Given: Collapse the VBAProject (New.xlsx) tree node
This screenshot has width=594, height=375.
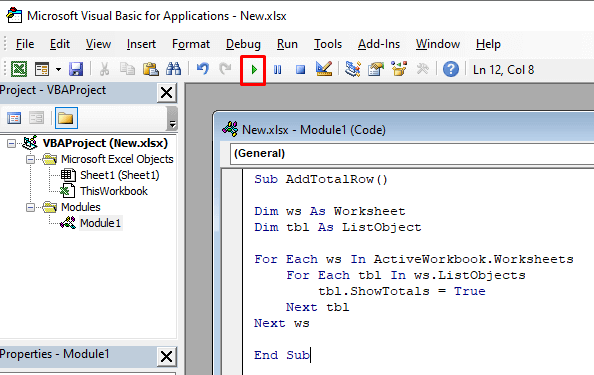Looking at the screenshot, I should [x=12, y=144].
